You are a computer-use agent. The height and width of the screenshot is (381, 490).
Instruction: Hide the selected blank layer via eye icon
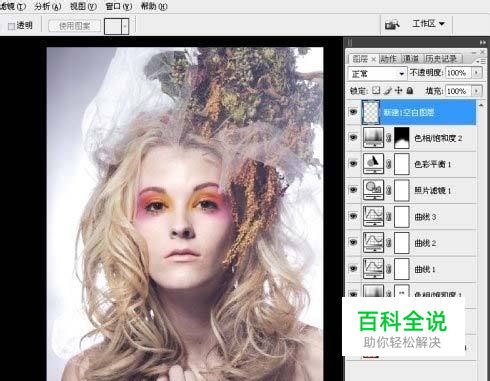[x=353, y=112]
